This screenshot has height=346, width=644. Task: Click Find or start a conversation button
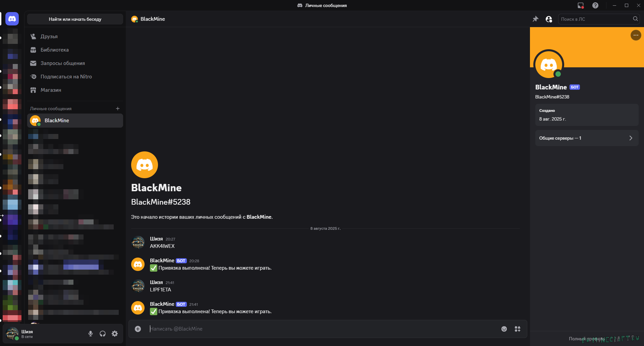tap(75, 19)
